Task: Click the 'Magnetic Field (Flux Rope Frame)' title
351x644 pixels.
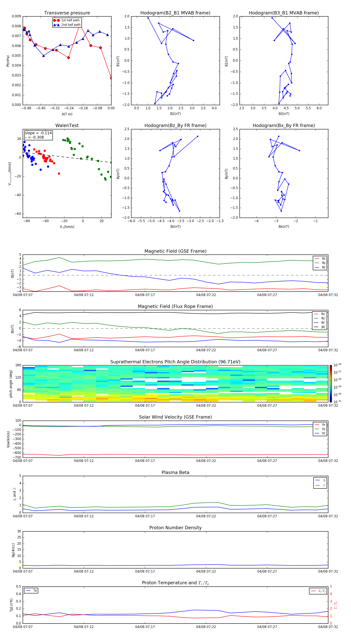Action: click(x=175, y=307)
